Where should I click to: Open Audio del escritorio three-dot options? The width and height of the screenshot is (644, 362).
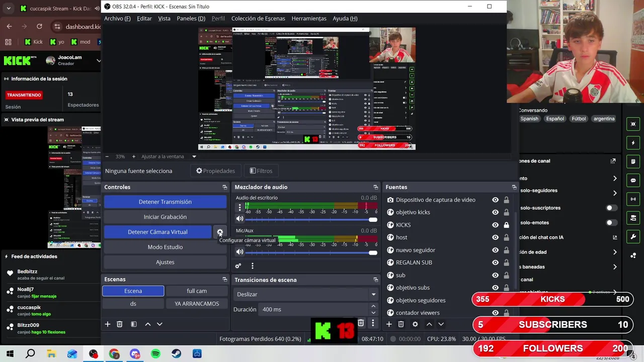pyautogui.click(x=240, y=207)
